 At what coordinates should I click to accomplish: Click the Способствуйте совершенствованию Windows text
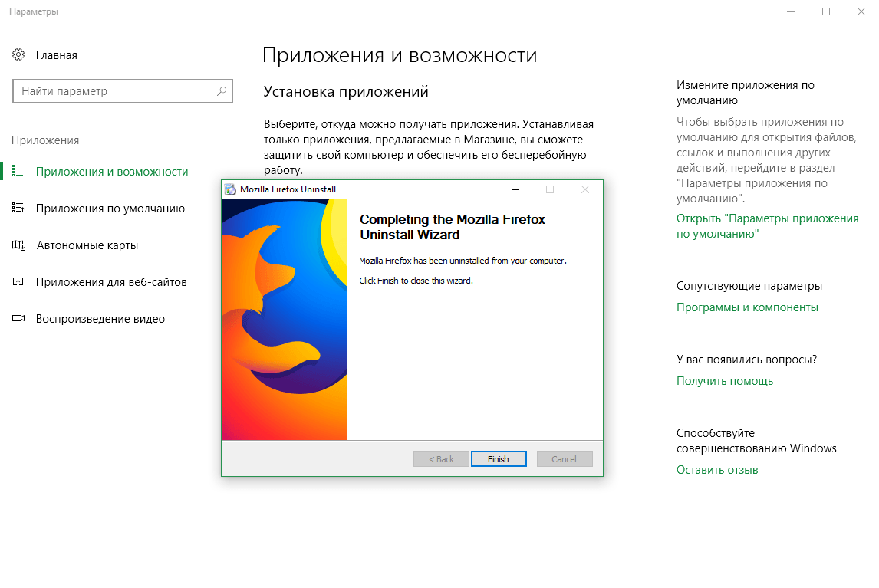tap(756, 441)
